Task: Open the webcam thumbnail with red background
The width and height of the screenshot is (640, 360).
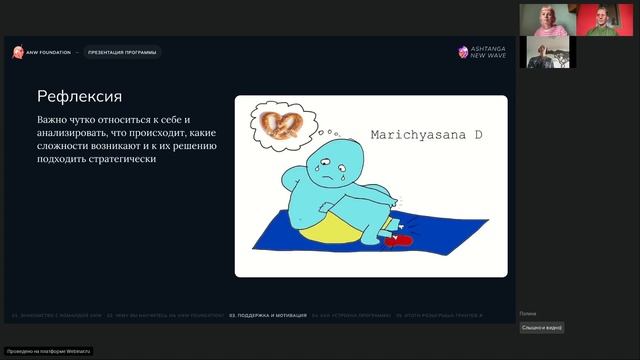Action: tap(604, 20)
